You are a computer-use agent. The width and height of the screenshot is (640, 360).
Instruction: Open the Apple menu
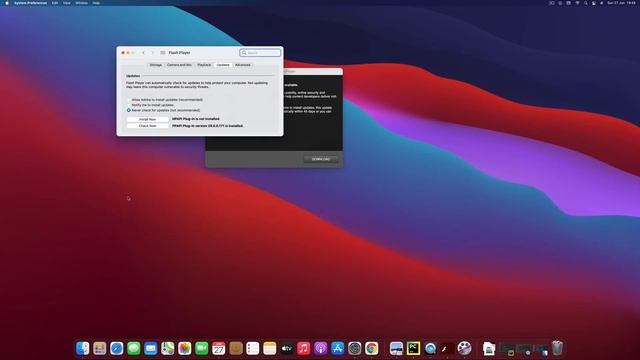(7, 3)
